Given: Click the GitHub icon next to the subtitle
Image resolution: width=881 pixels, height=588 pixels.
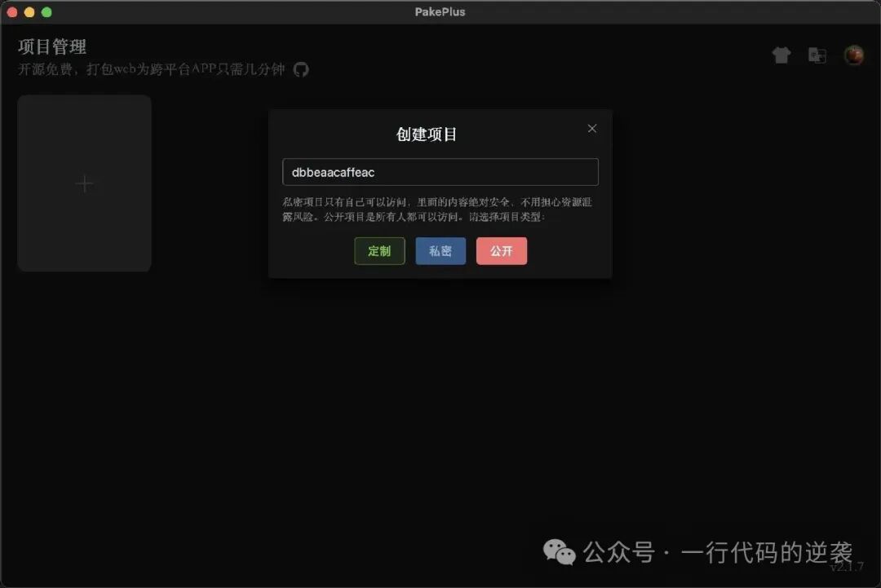Looking at the screenshot, I should pyautogui.click(x=301, y=70).
